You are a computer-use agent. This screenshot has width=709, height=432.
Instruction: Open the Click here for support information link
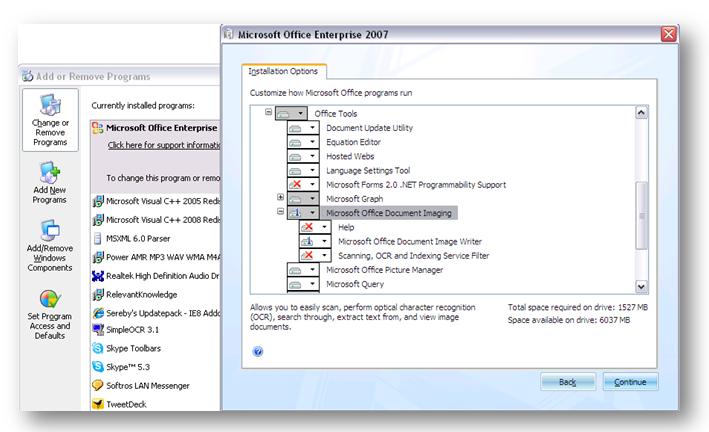164,145
